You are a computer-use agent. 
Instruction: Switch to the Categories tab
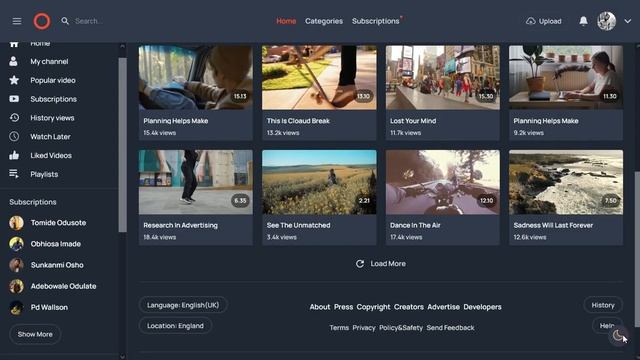tap(324, 21)
